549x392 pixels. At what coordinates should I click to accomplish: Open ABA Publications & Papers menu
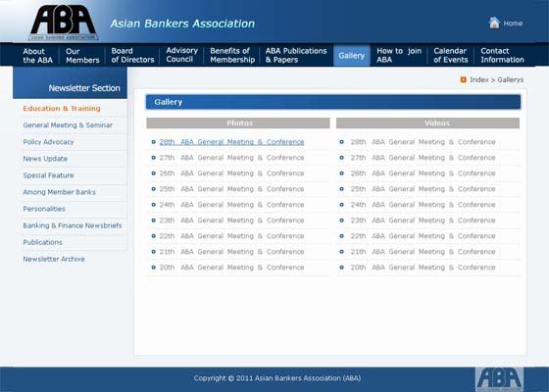tap(296, 55)
